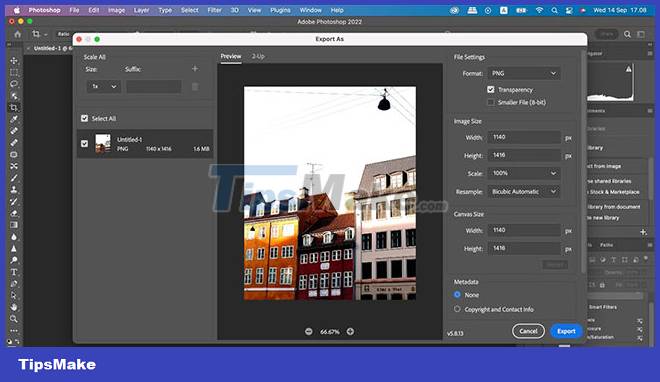
Task: Select the Lasso tool
Action: coord(14,84)
